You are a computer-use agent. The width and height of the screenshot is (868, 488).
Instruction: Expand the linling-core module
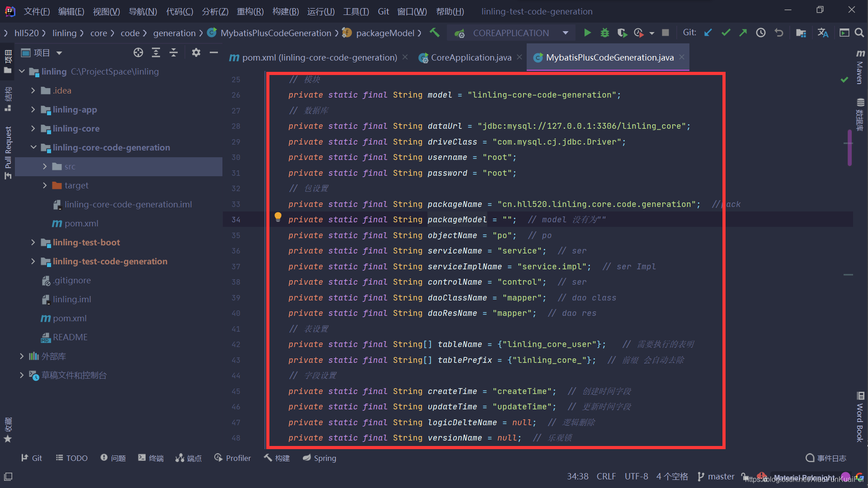pyautogui.click(x=33, y=128)
